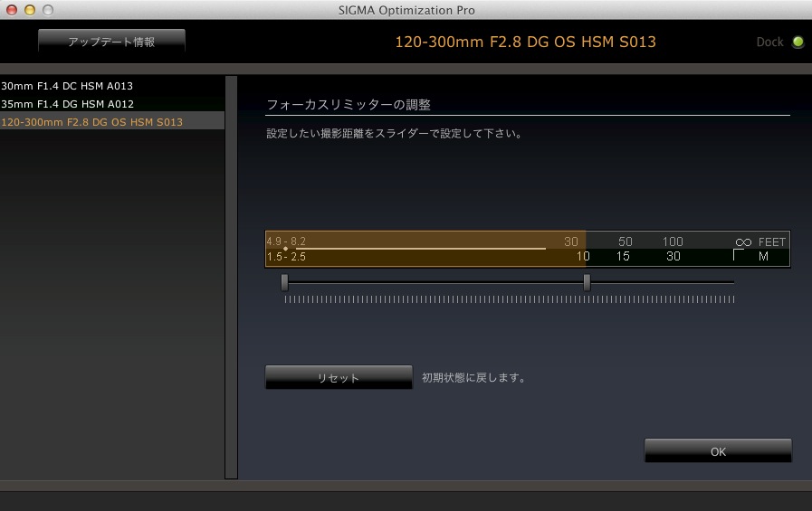
Task: Click the infinity symbol on distance scale
Action: 743,242
